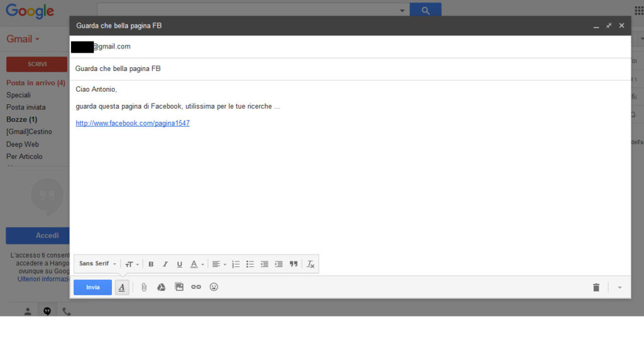
Task: Click the Google search input field
Action: click(x=247, y=11)
